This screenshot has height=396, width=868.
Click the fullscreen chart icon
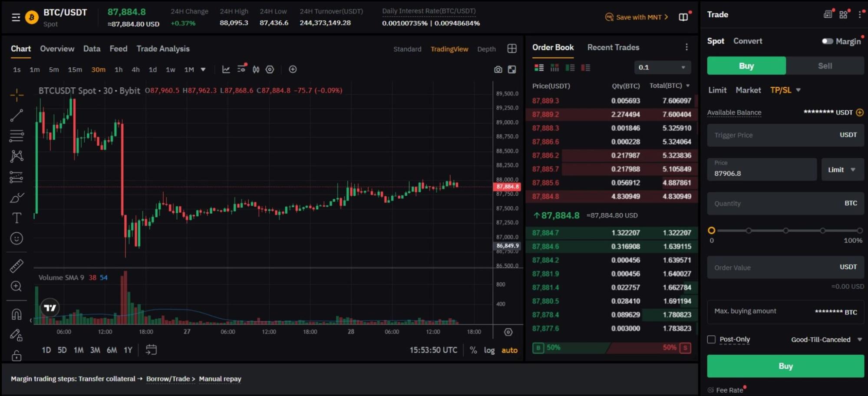[x=512, y=69]
